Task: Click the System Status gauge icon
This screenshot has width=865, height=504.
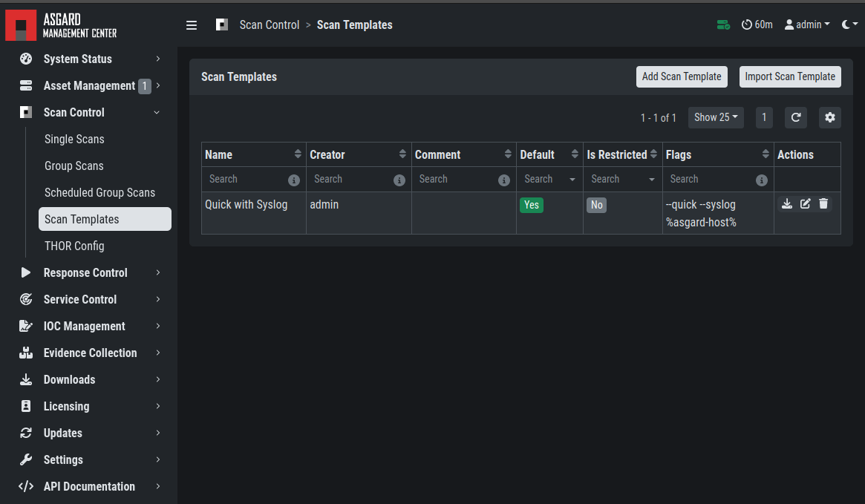Action: pos(26,59)
